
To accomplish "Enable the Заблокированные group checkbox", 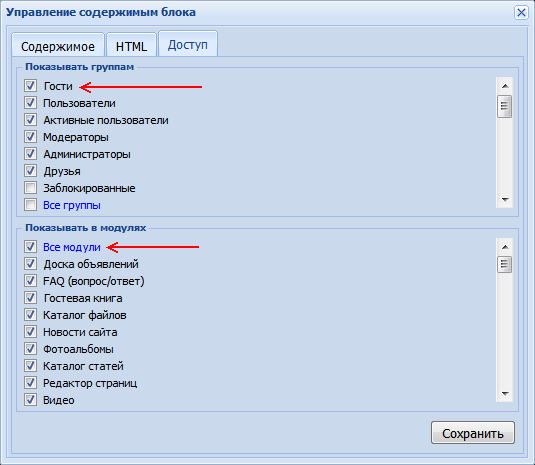I will [x=30, y=188].
